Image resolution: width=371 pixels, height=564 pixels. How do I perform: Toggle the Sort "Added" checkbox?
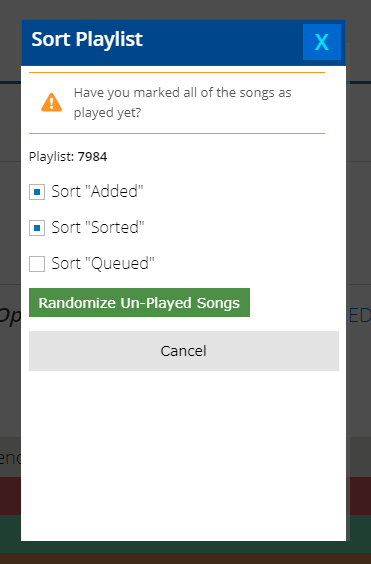(37, 192)
